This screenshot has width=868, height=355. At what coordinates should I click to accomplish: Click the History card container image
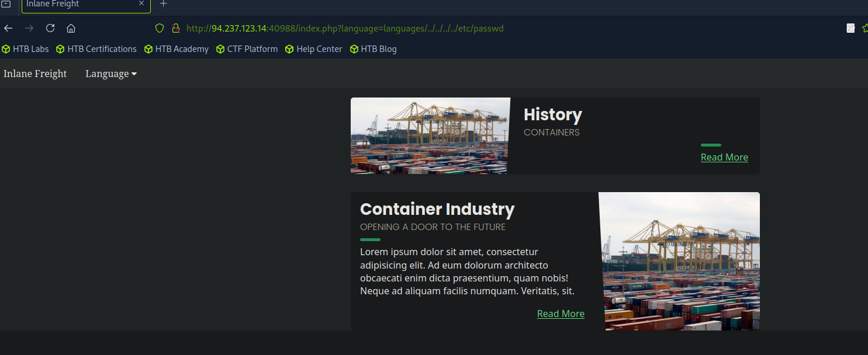(x=430, y=135)
